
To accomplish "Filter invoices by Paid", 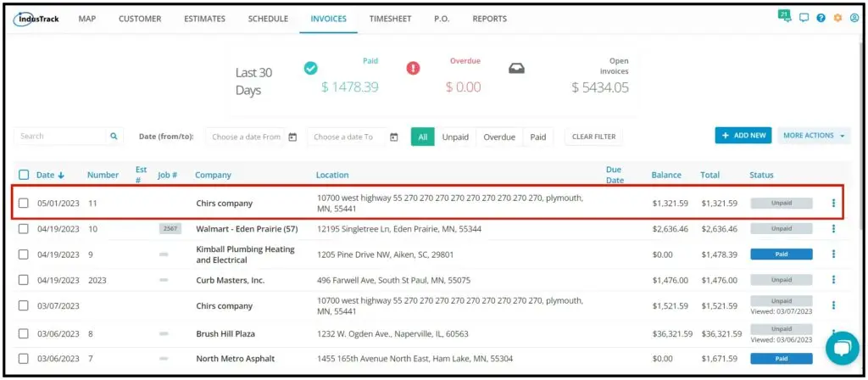I will (x=538, y=137).
